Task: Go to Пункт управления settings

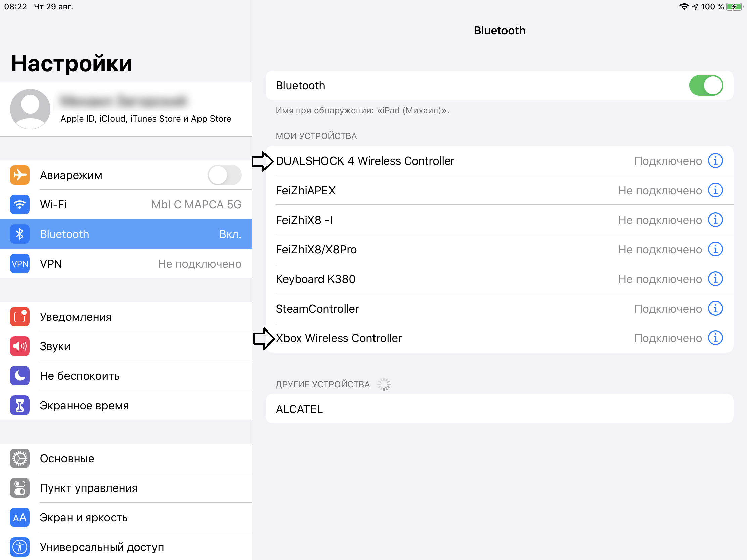Action: [x=126, y=488]
